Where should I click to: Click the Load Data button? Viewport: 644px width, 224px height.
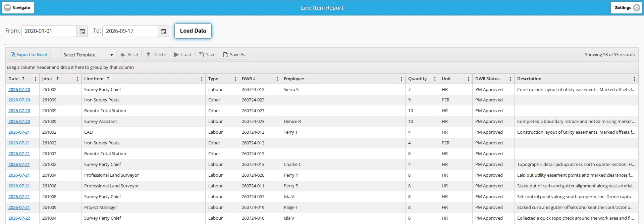coord(193,31)
